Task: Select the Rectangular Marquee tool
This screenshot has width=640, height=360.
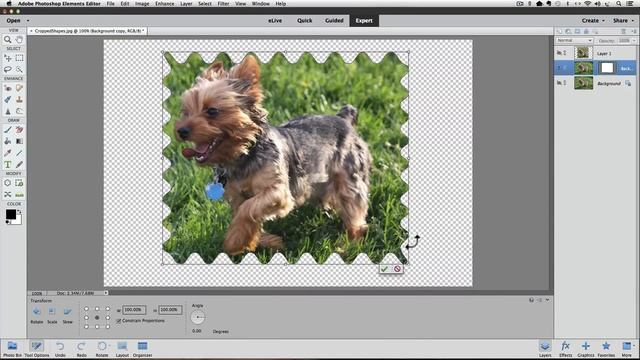Action: click(19, 58)
